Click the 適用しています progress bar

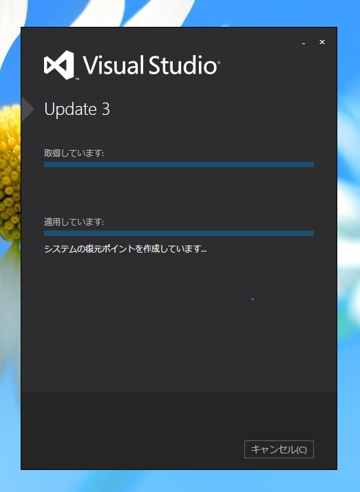(x=179, y=233)
